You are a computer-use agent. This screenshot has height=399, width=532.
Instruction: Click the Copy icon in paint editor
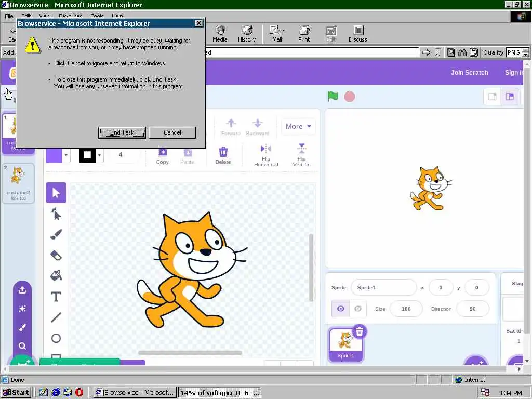(x=163, y=156)
